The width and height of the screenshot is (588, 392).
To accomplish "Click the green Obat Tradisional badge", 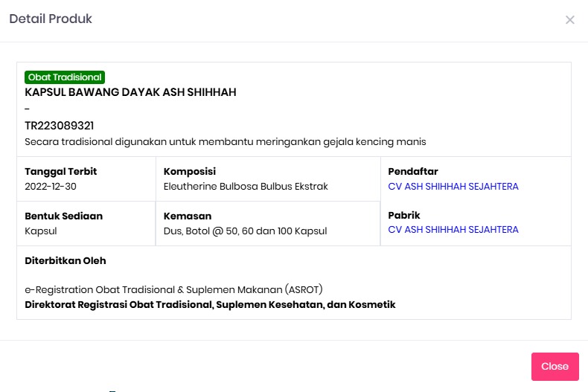I will tap(65, 77).
